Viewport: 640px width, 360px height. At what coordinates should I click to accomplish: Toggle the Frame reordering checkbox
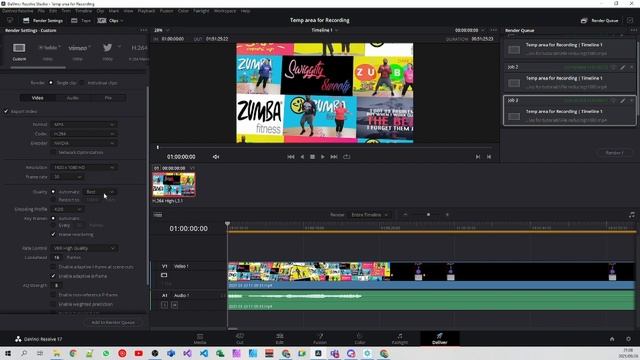pos(53,235)
